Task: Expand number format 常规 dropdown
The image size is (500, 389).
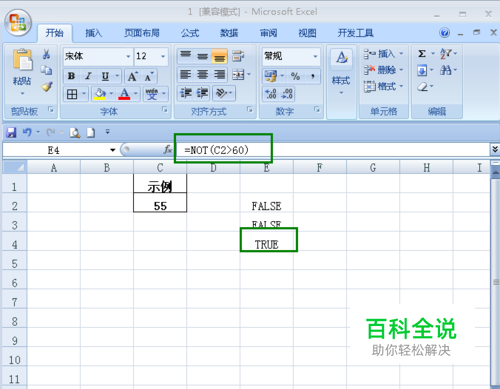Action: (315, 56)
